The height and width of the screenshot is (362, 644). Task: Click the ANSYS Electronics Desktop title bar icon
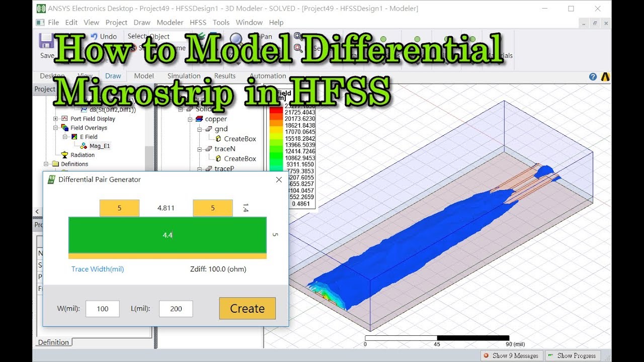[x=41, y=9]
